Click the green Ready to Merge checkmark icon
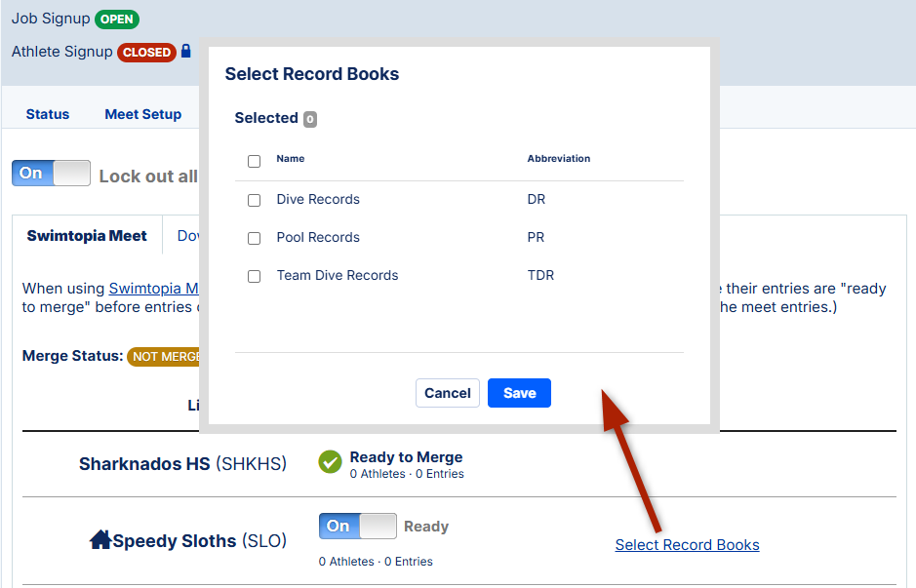This screenshot has height=588, width=916. (330, 462)
